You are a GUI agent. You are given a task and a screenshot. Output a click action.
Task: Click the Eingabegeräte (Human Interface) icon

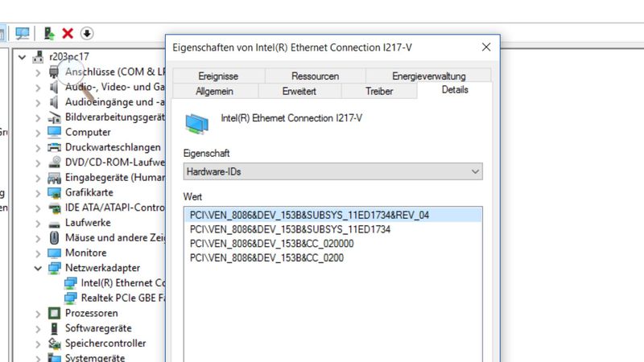pos(54,178)
